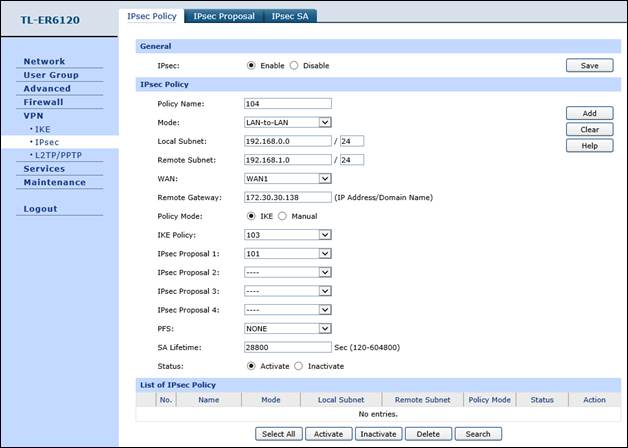Click the Select All button

coord(277,434)
